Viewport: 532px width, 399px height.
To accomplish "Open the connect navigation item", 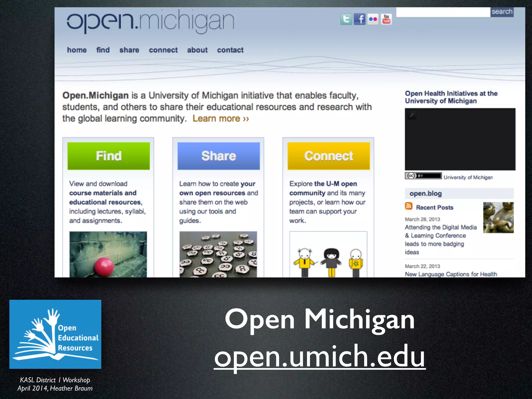I will [163, 50].
